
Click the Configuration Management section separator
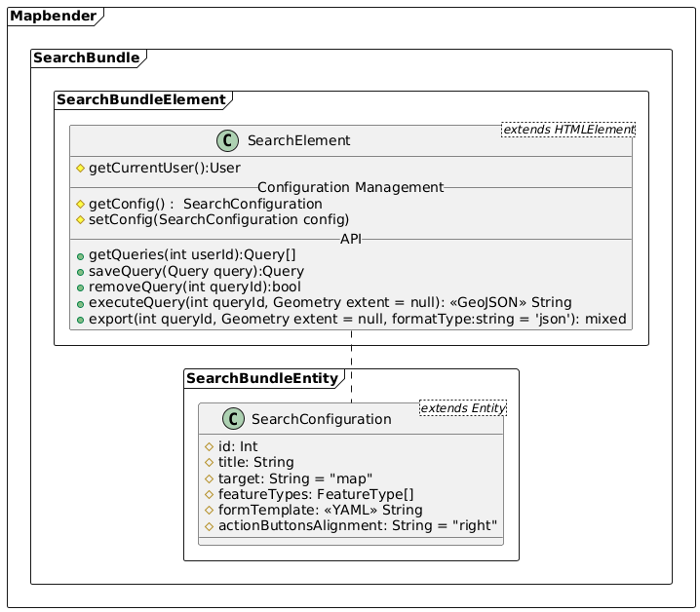click(x=351, y=187)
